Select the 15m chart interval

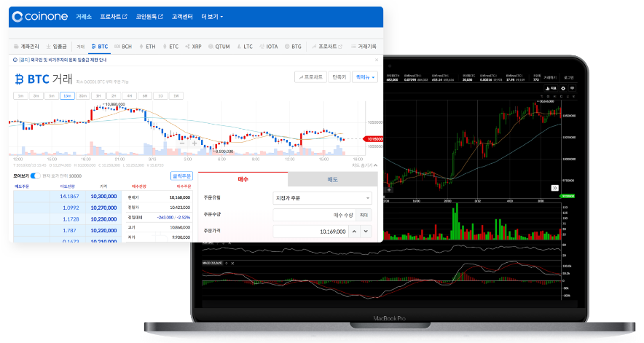point(67,95)
